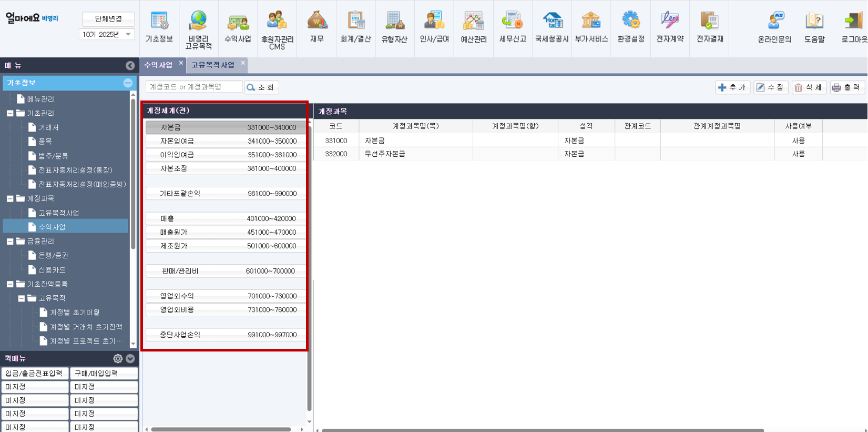The height and width of the screenshot is (432, 868).
Task: Open the 비영리 고유목적 module icon
Action: (198, 30)
